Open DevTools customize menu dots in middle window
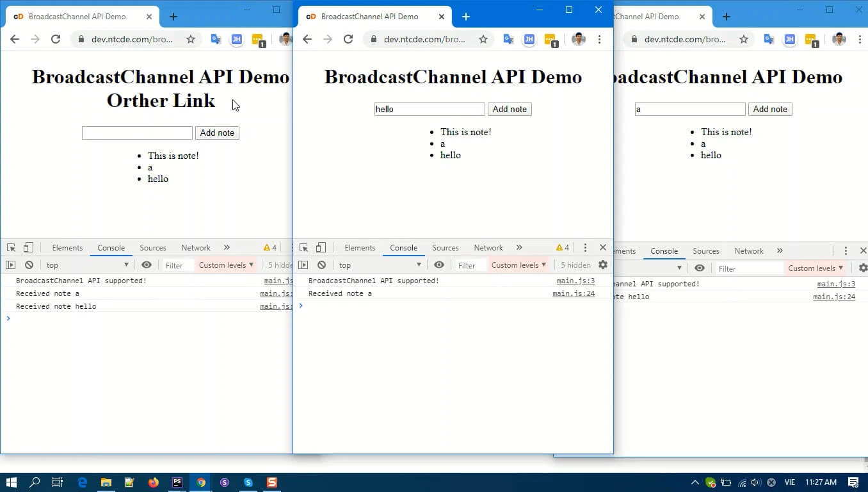The height and width of the screenshot is (492, 868). coord(585,248)
